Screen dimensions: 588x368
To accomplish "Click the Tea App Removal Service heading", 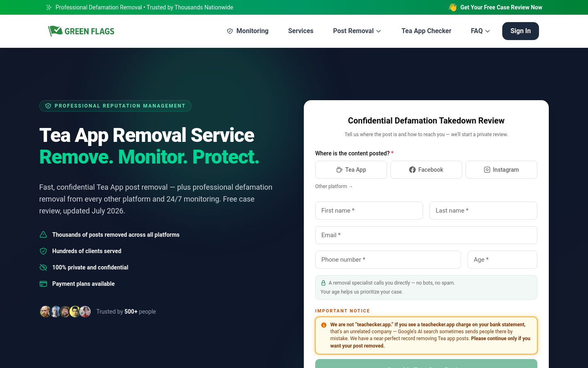I will (147, 135).
